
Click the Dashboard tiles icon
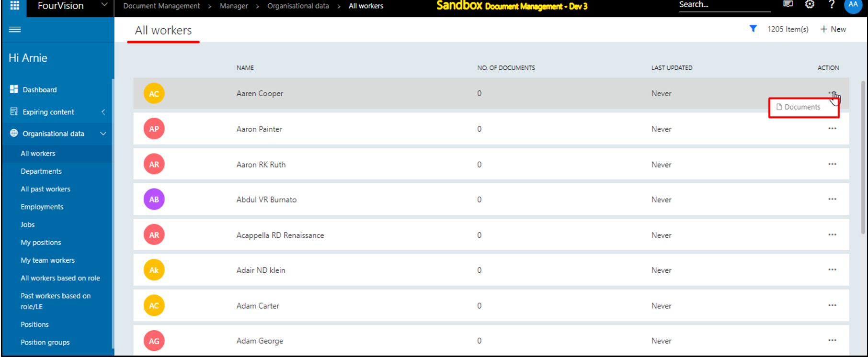pos(14,89)
